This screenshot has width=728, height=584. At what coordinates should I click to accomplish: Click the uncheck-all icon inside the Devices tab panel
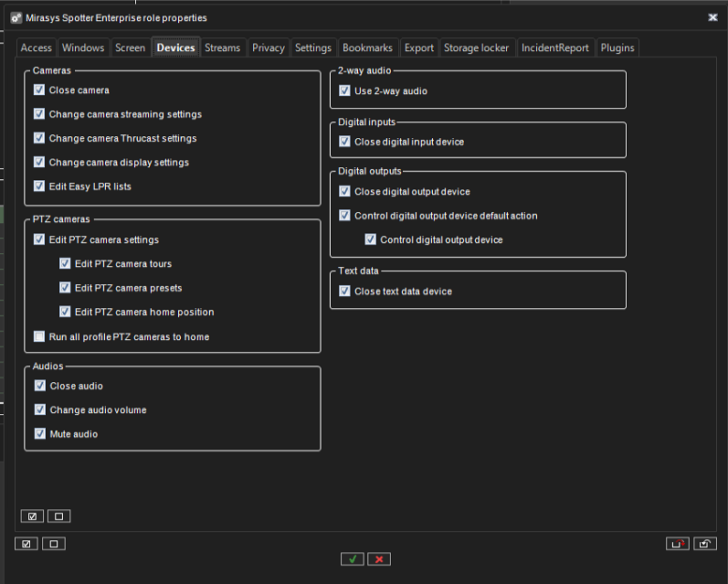pyautogui.click(x=58, y=516)
